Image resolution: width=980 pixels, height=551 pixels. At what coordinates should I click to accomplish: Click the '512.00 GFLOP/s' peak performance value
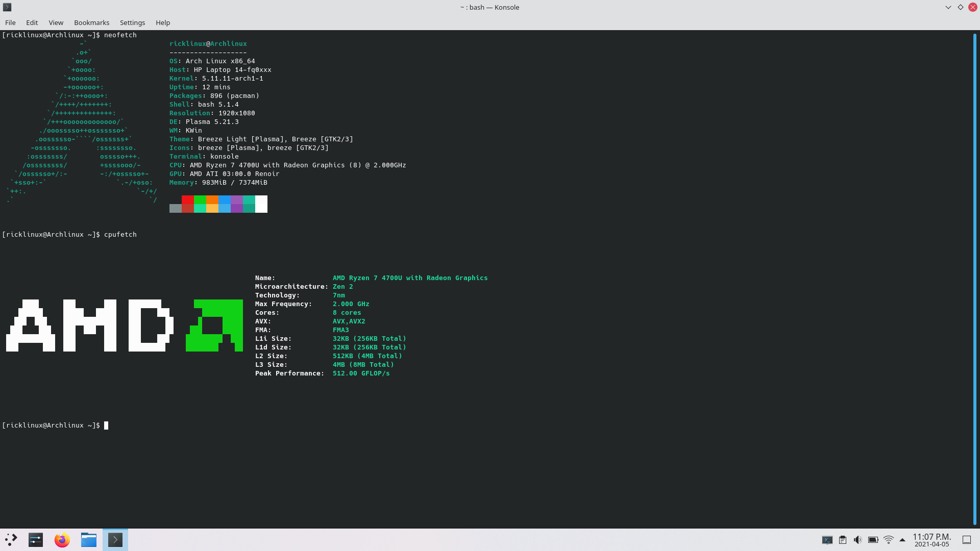tap(361, 373)
